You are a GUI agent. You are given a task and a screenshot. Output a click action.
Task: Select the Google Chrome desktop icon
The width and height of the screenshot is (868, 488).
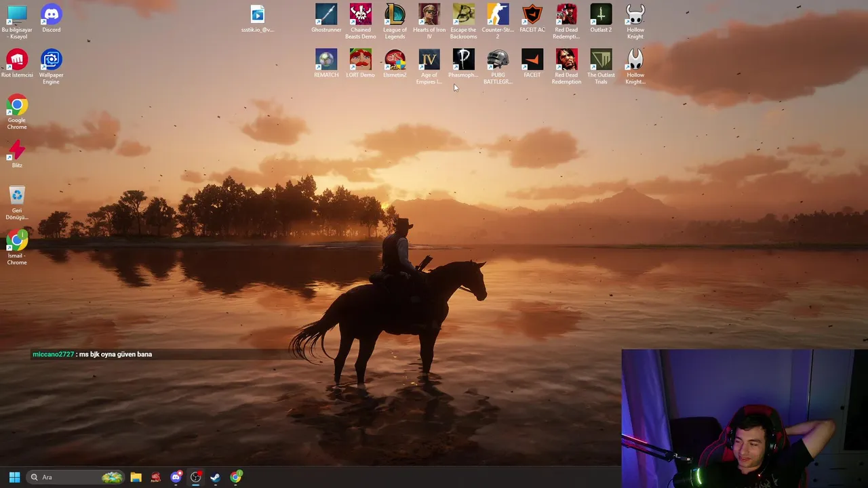point(17,112)
